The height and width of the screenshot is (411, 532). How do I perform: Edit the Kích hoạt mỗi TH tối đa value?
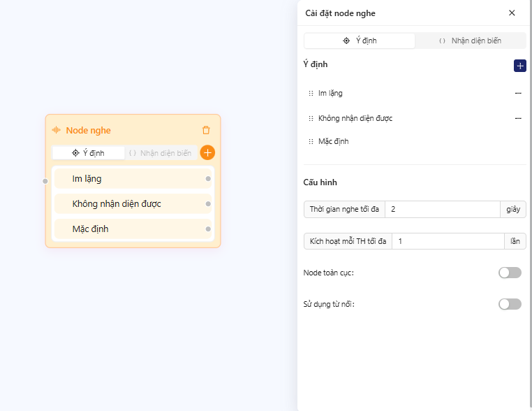tap(448, 241)
